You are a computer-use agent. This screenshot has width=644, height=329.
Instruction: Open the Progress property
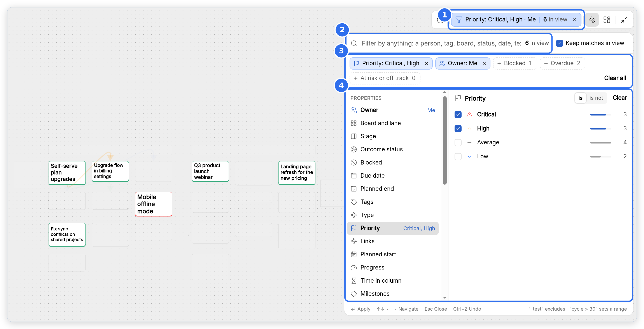tap(393, 268)
